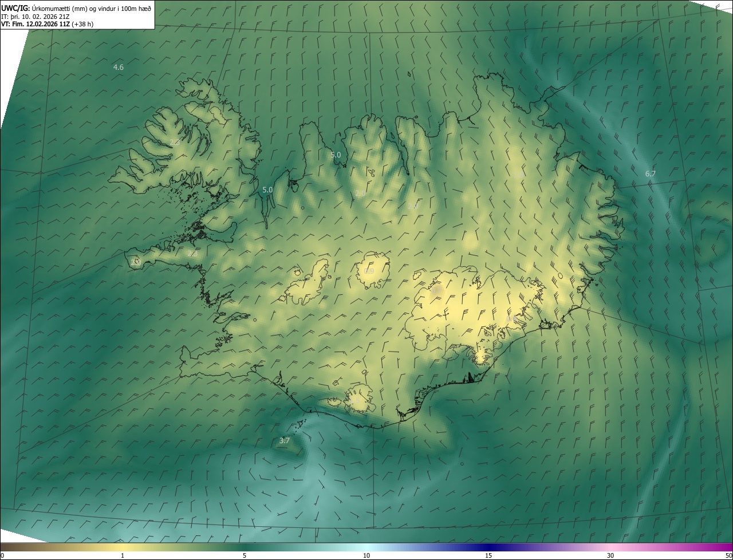This screenshot has width=733, height=560.
Task: Click the brown segment of the colorbar
Action: point(23,547)
